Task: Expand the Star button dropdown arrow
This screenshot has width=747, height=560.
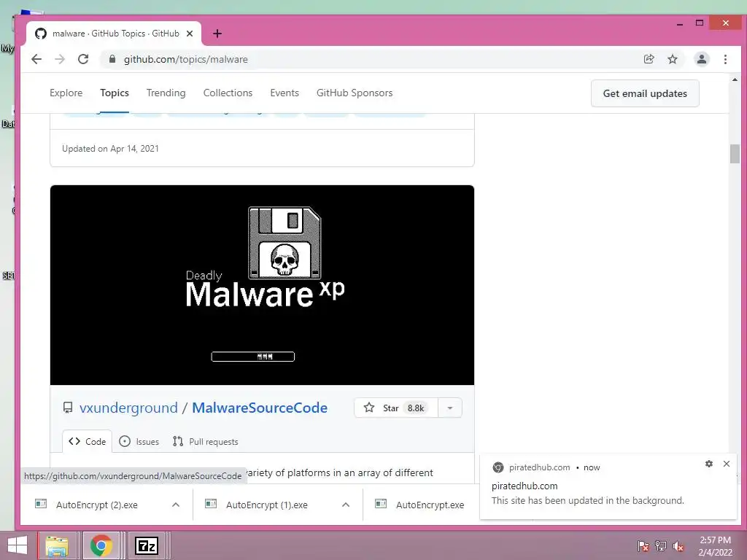Action: coord(449,408)
